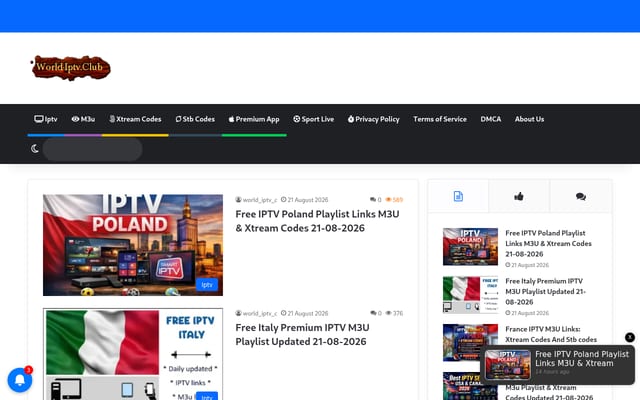Click the World-Iptv.Club logo

(x=71, y=67)
